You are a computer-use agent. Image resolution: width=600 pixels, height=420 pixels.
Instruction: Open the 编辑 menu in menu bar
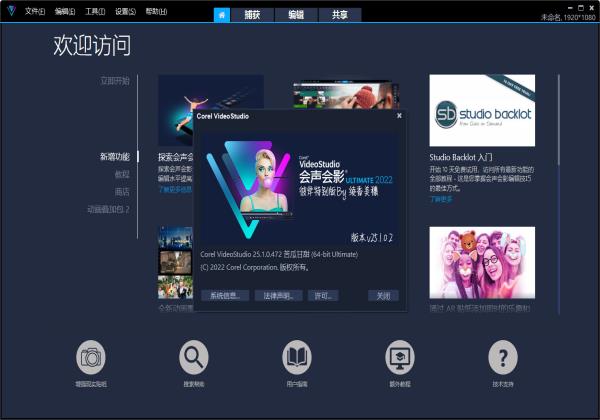coord(65,11)
